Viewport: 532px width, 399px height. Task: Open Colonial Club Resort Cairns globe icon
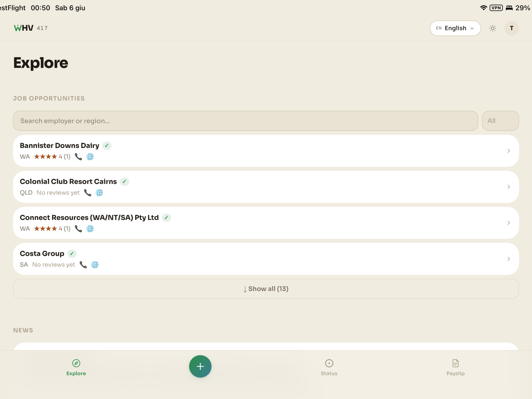click(x=99, y=193)
